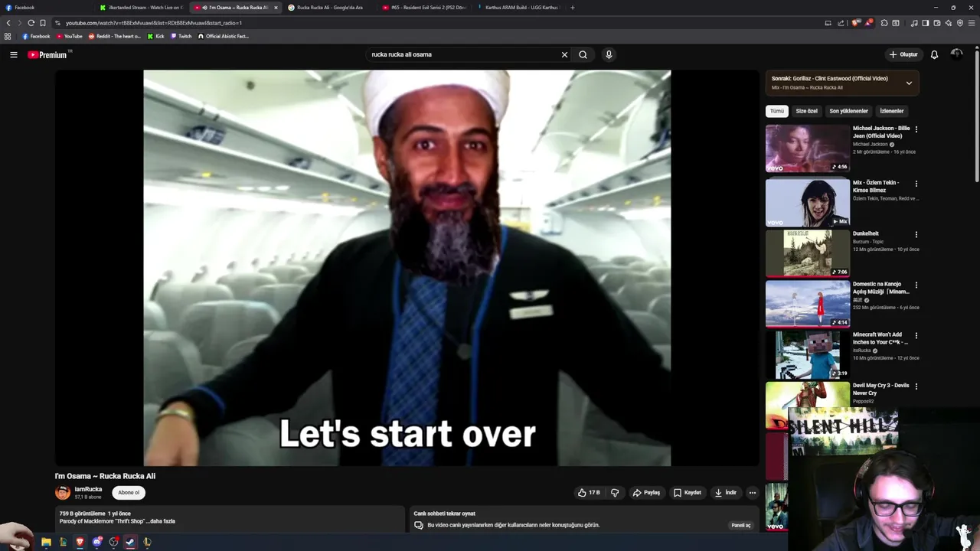
Task: Open options for Devil May Cry 3 video
Action: click(916, 386)
